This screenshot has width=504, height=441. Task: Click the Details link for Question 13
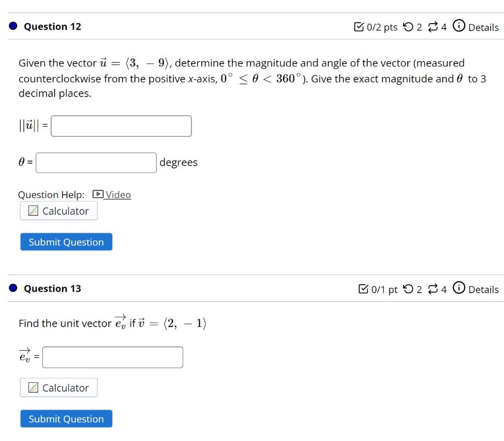click(x=483, y=290)
